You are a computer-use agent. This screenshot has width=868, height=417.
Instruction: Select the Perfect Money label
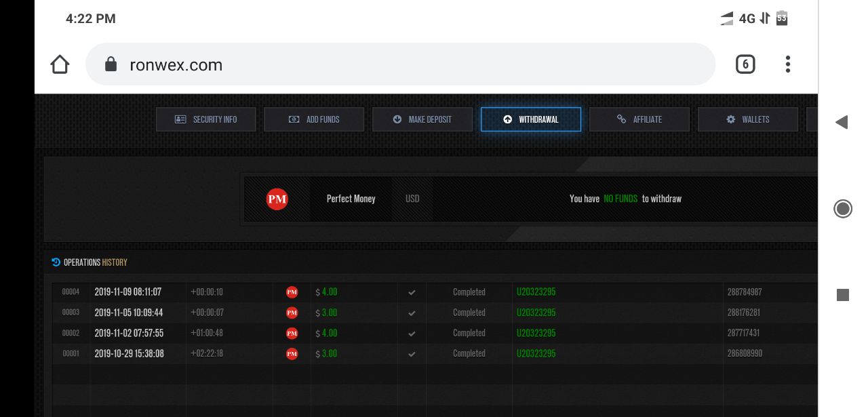pyautogui.click(x=351, y=199)
